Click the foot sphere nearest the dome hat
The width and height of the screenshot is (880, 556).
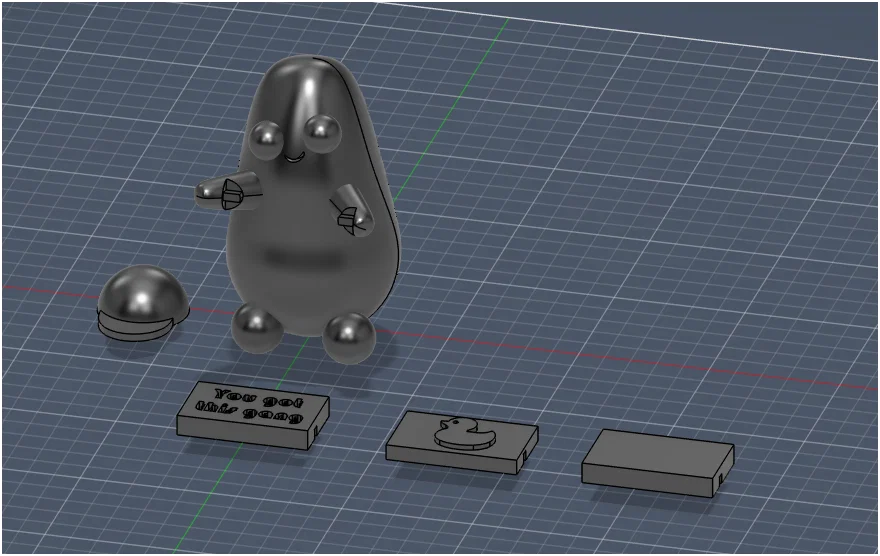[x=257, y=328]
